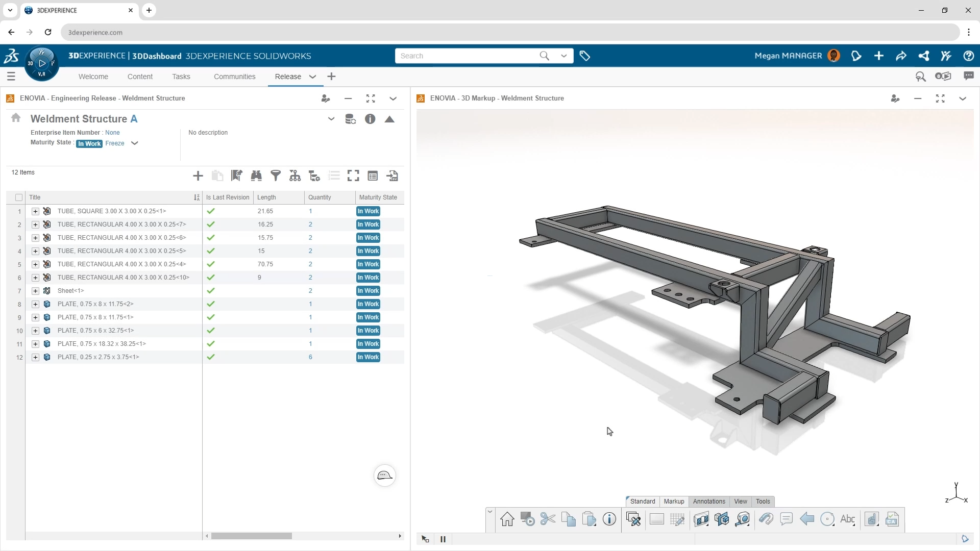Click the filter funnel icon in the items toolbar
The height and width of the screenshot is (551, 980).
click(276, 176)
